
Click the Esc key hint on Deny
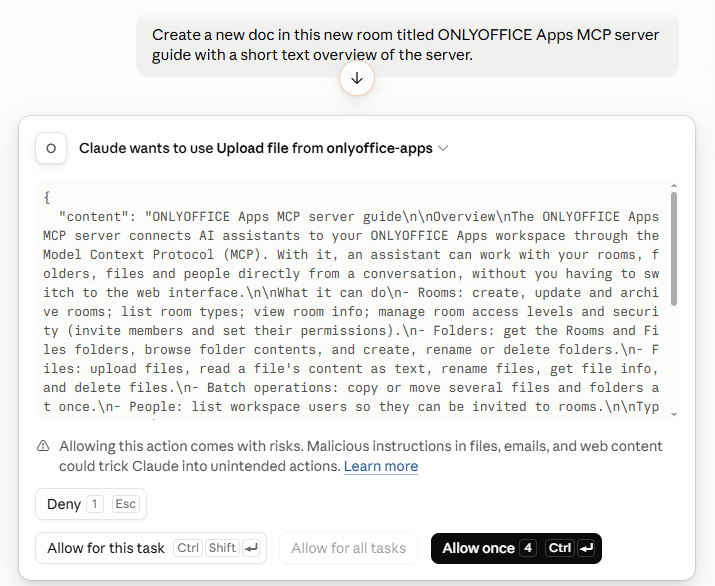(125, 504)
